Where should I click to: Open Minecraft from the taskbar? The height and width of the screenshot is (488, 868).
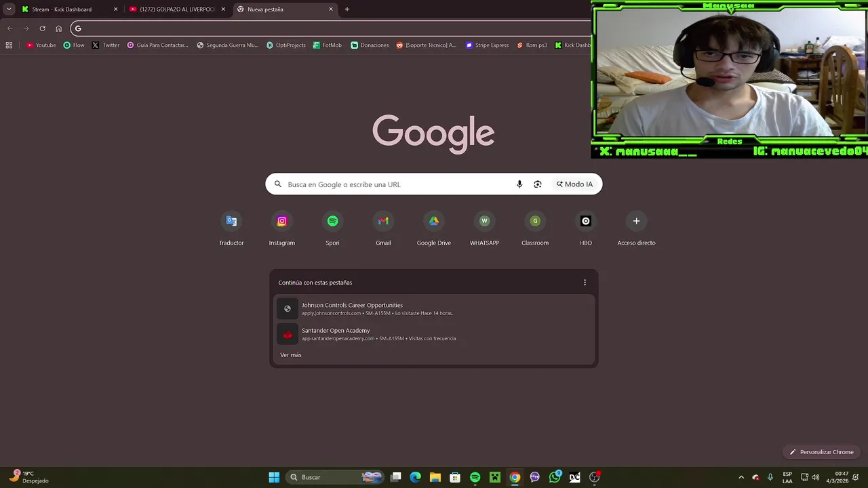(495, 477)
